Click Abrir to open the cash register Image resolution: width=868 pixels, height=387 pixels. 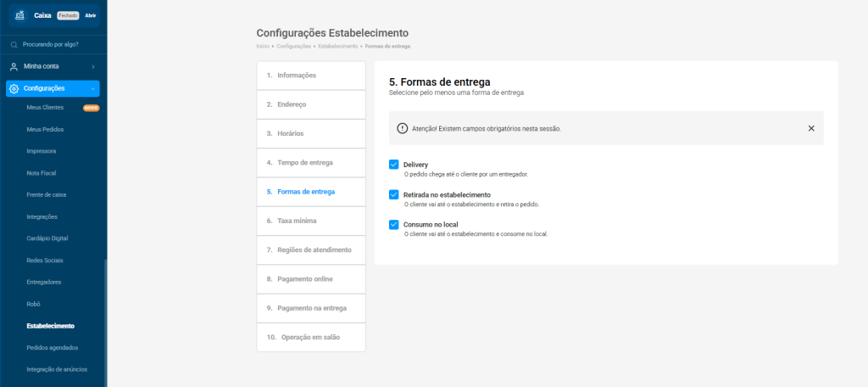(91, 15)
